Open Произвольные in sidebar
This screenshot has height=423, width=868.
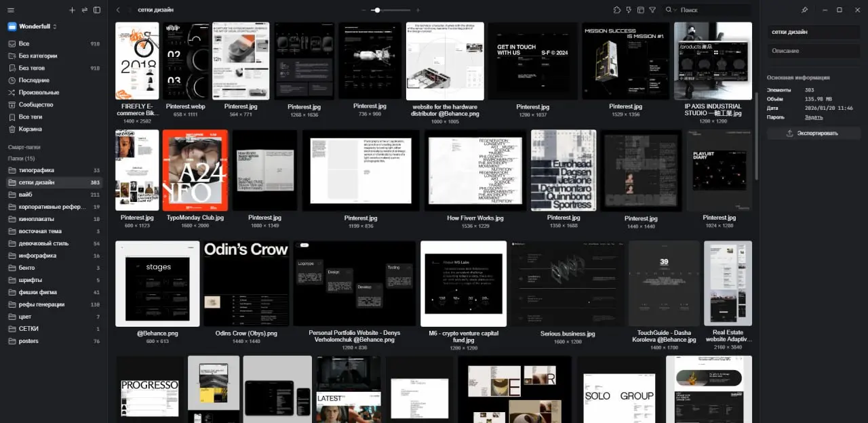[x=54, y=92]
